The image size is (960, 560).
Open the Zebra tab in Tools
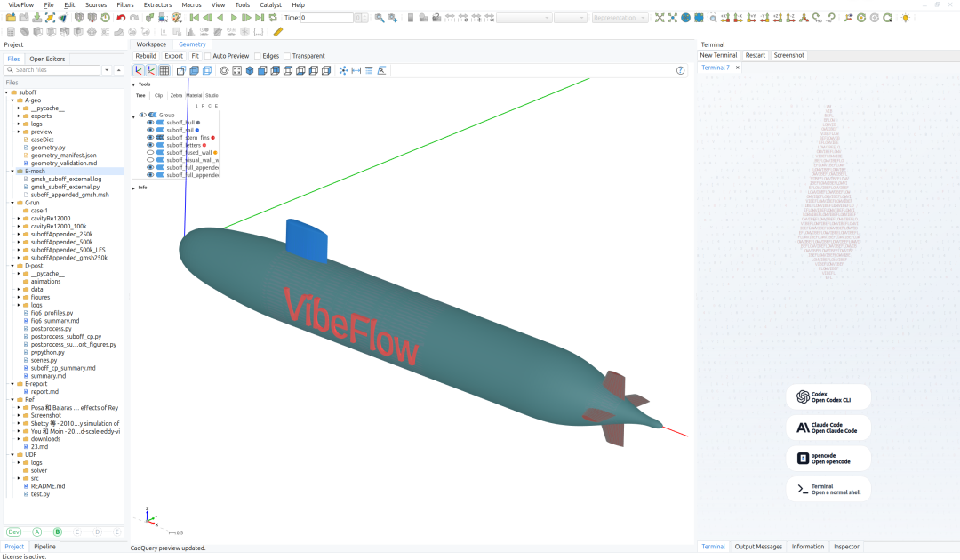tap(176, 95)
